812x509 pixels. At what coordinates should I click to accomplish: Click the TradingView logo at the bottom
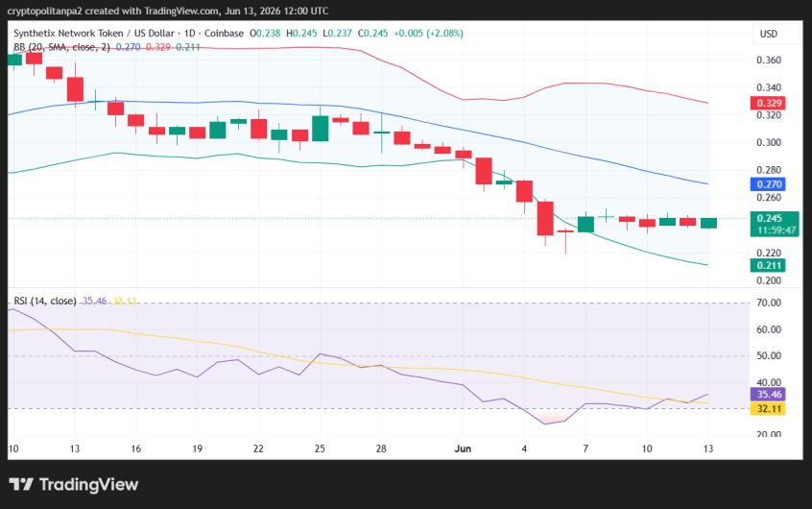74,485
